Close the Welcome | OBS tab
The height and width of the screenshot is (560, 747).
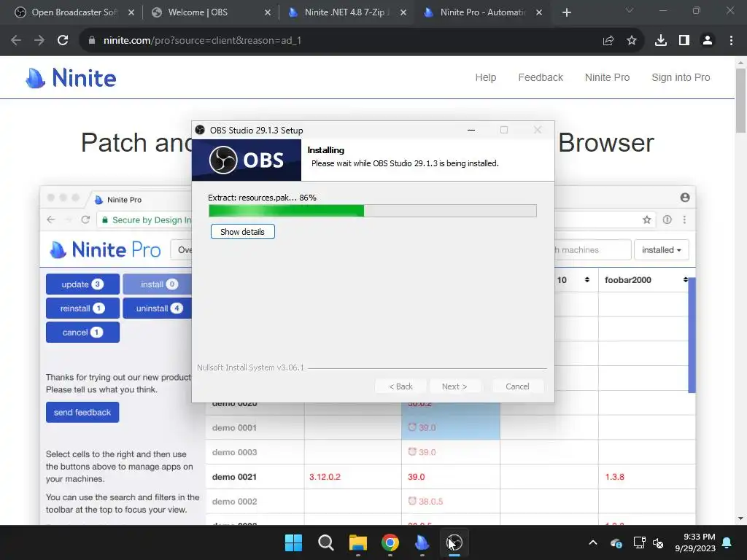[x=268, y=12]
